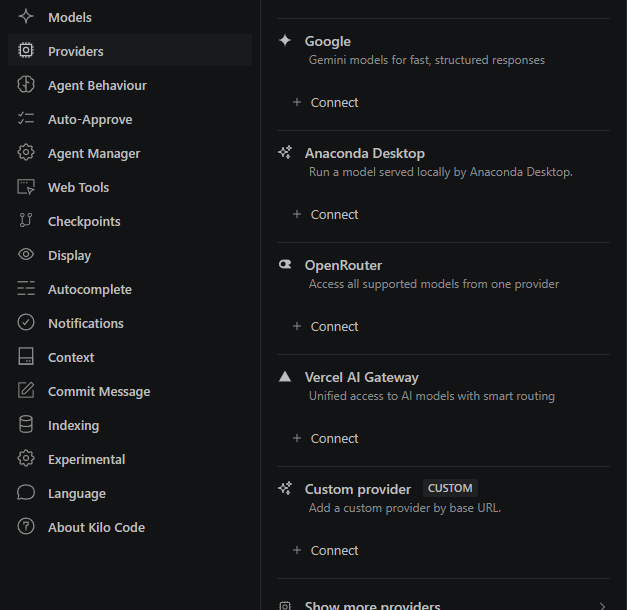This screenshot has width=627, height=610.
Task: Click the Models sparkle icon
Action: click(26, 16)
